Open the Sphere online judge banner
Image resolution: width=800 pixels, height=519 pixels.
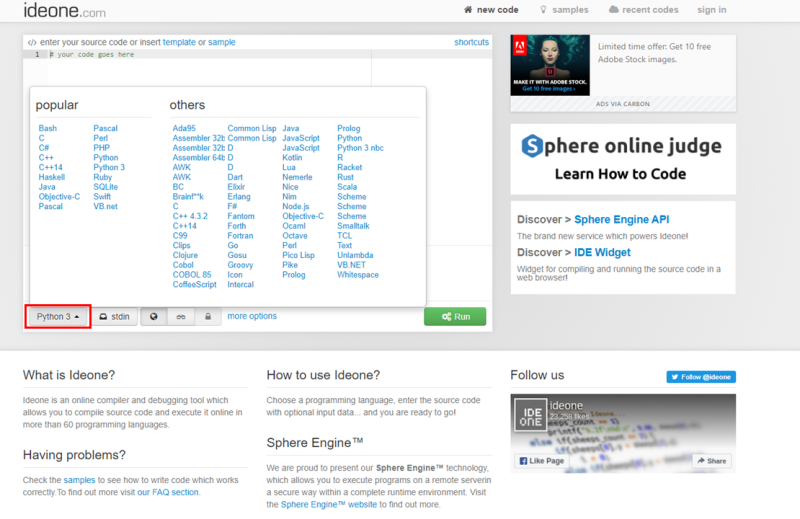click(623, 159)
